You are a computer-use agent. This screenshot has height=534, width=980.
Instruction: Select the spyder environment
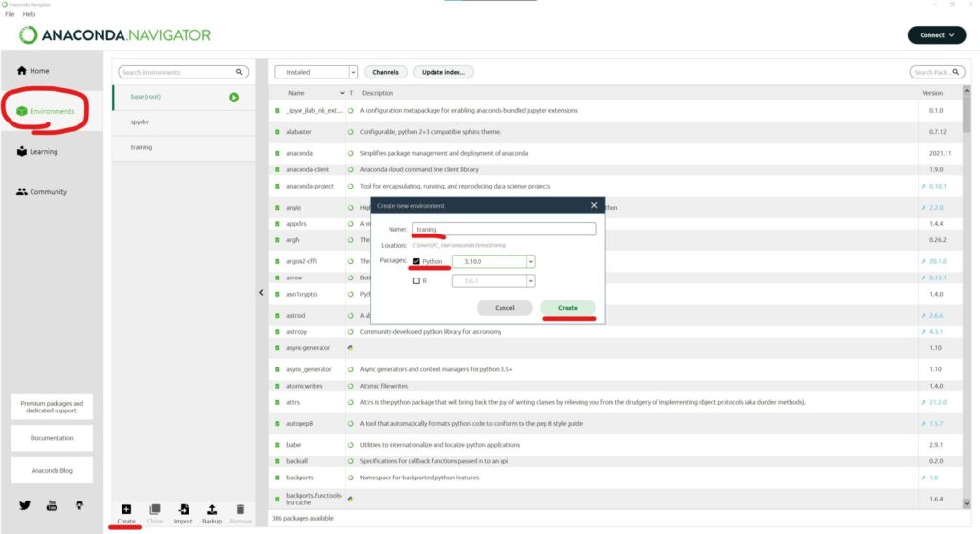click(184, 122)
